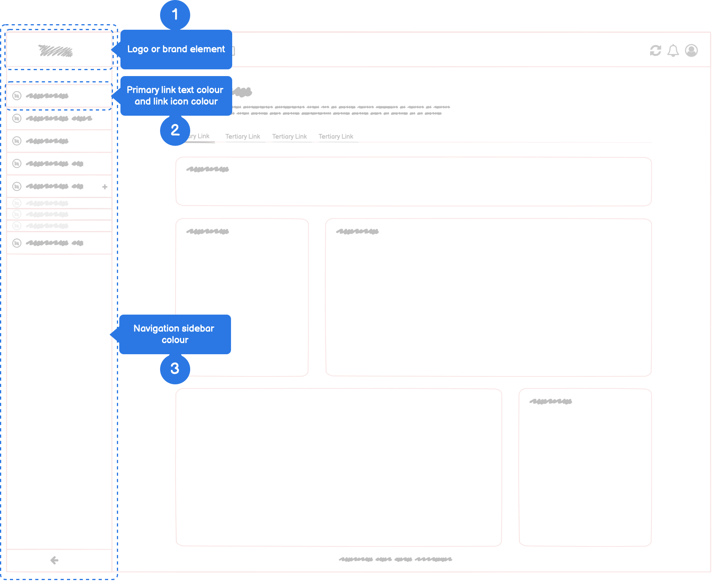714x588 pixels.
Task: Open the notifications bell icon
Action: click(673, 51)
